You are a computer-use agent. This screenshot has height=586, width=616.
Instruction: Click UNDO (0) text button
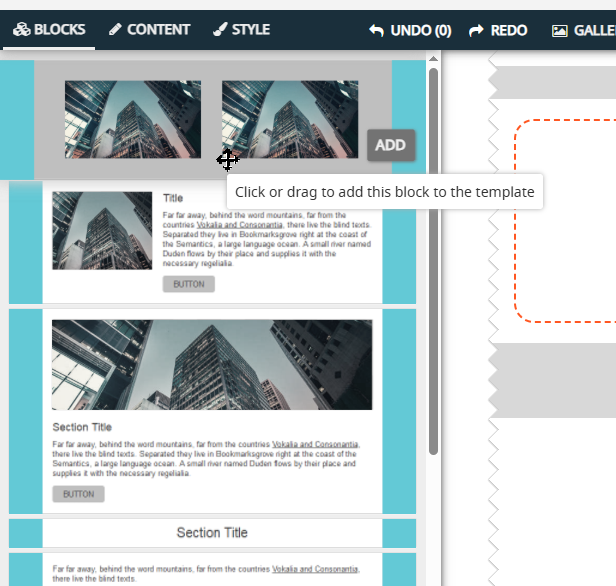pos(421,30)
